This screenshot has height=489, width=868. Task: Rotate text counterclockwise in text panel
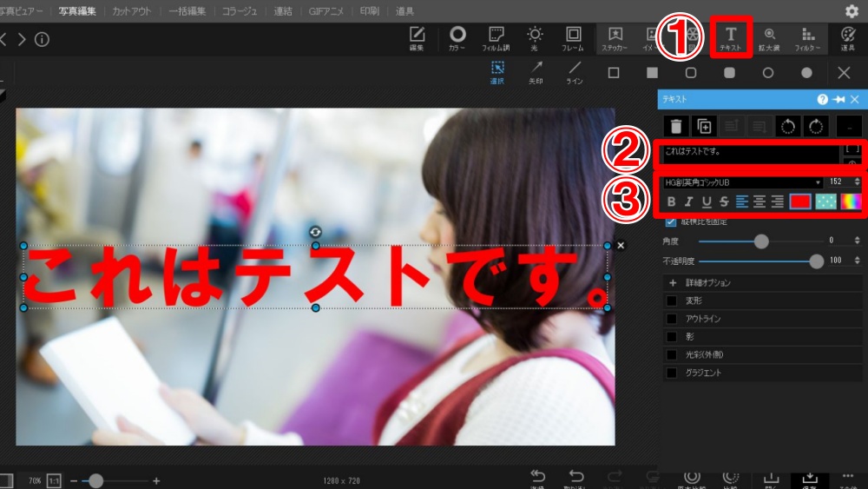point(788,126)
